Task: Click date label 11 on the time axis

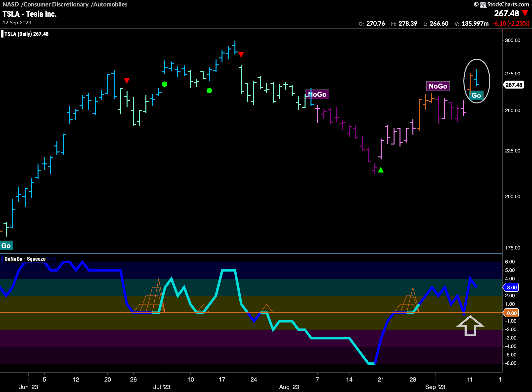Action: [470, 380]
